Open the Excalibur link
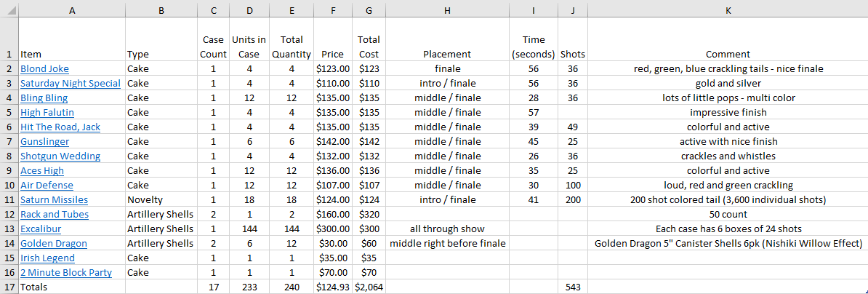The width and height of the screenshot is (868, 294). [41, 229]
